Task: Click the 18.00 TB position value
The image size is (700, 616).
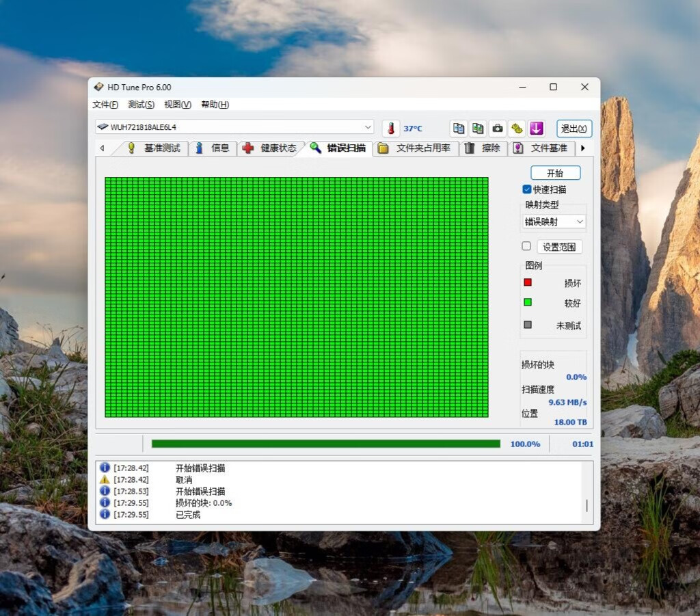Action: point(571,422)
